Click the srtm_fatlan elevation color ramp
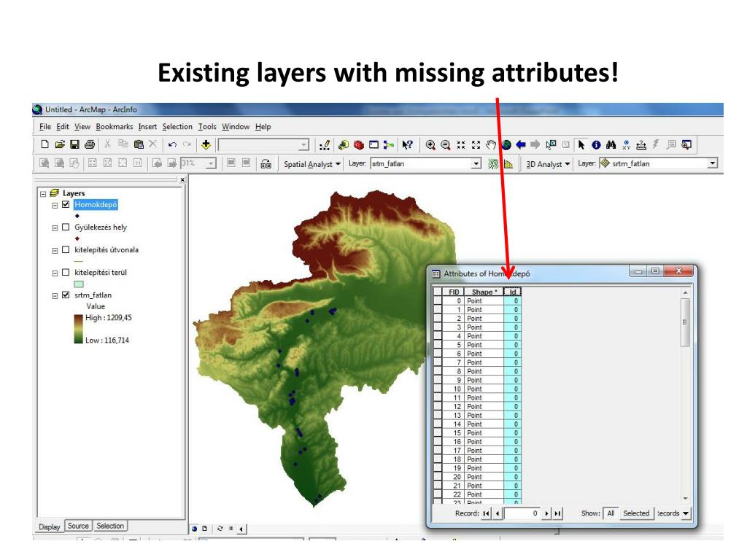 click(x=79, y=329)
